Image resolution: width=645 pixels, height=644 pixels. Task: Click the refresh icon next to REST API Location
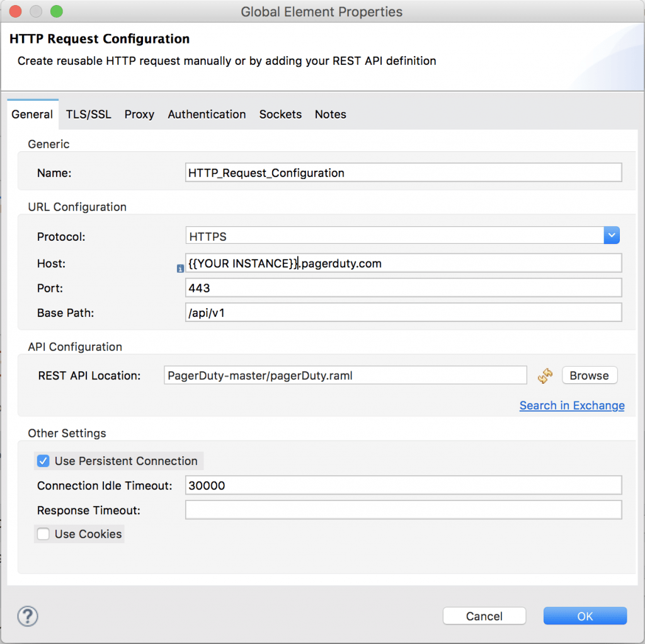[x=545, y=376]
